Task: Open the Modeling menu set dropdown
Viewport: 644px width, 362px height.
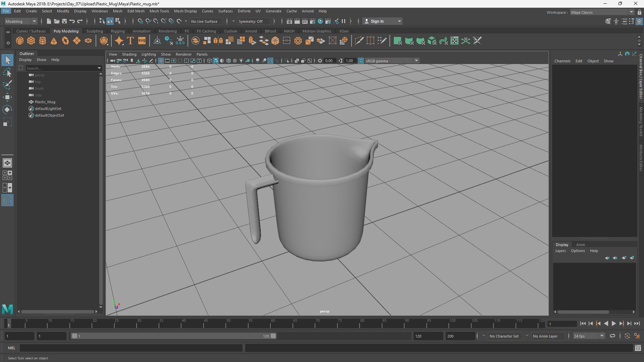Action: [x=21, y=21]
